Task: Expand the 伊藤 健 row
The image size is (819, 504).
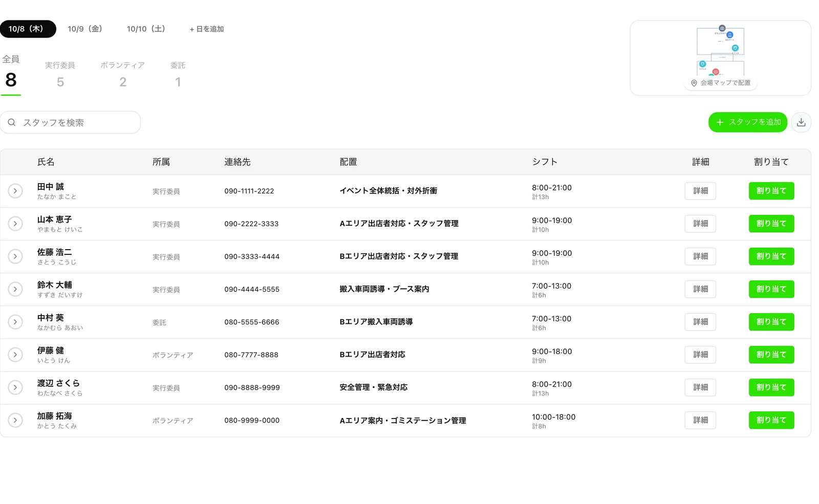Action: [15, 355]
